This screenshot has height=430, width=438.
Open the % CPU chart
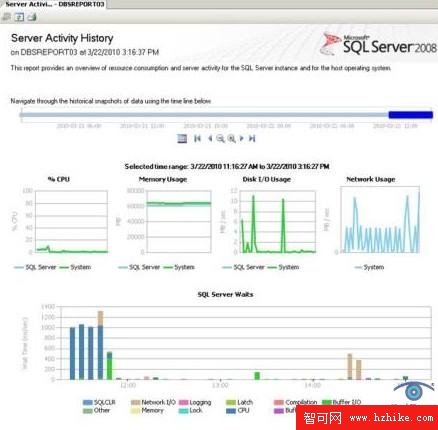[x=71, y=222]
